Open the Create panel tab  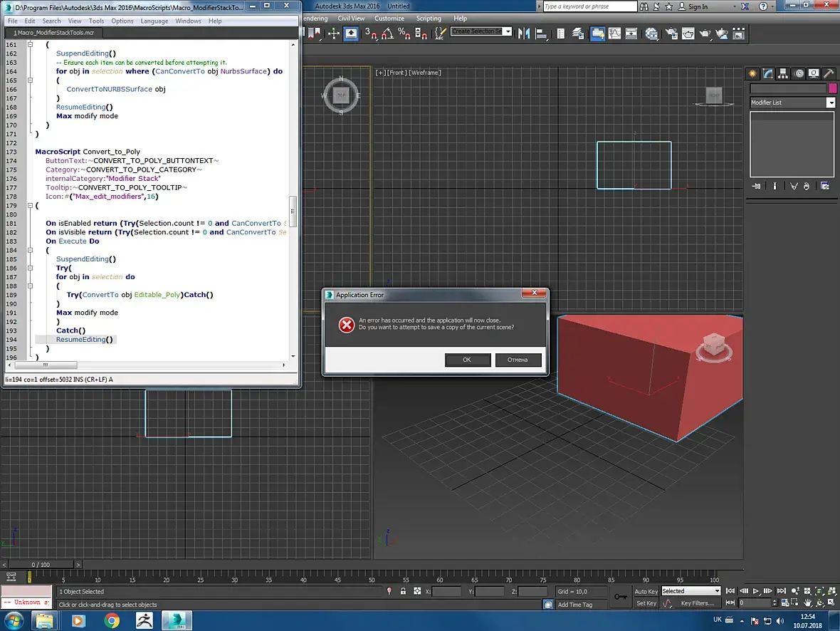[x=752, y=73]
